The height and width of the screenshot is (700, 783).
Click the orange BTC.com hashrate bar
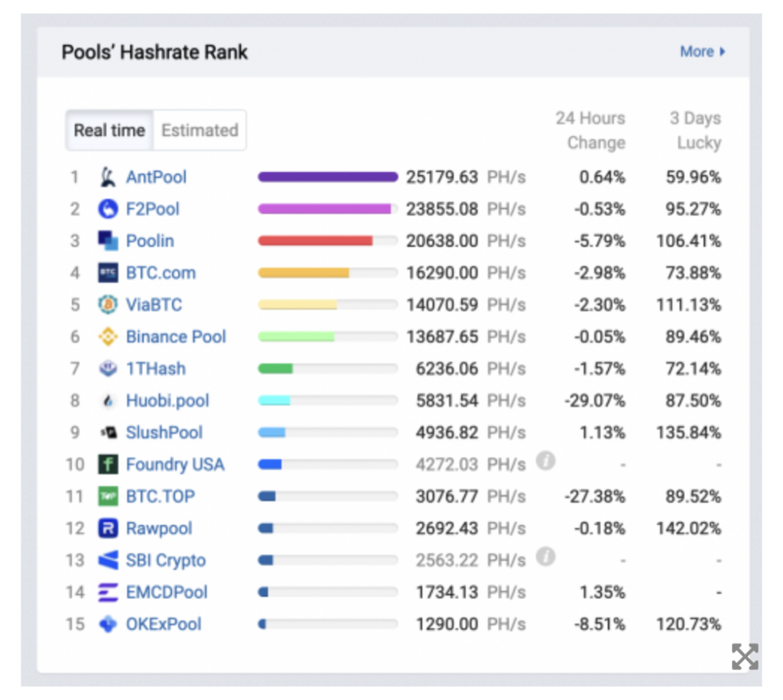pyautogui.click(x=303, y=272)
